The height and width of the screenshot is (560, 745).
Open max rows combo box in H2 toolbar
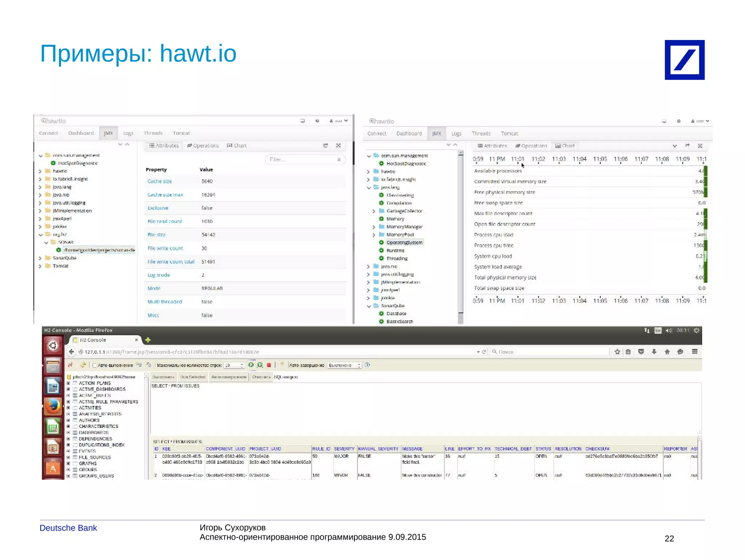point(234,365)
